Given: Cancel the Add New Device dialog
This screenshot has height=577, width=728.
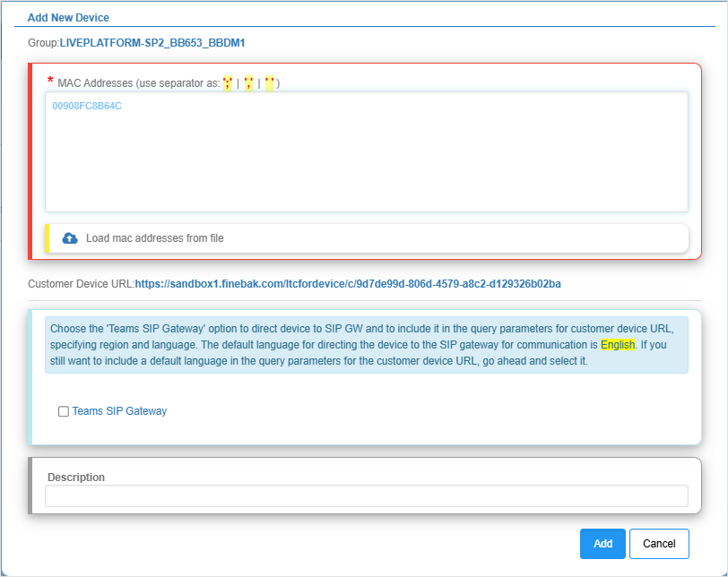Looking at the screenshot, I should 659,544.
